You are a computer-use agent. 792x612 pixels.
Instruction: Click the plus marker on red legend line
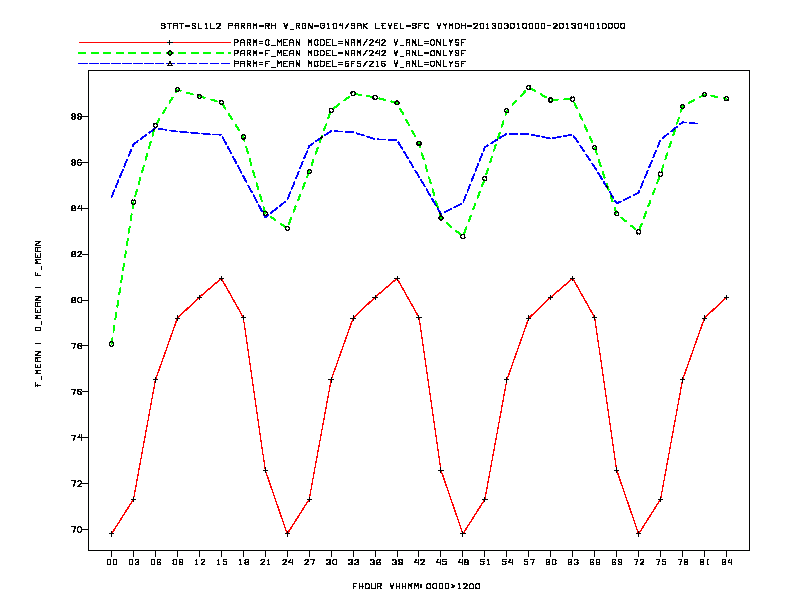coord(170,42)
